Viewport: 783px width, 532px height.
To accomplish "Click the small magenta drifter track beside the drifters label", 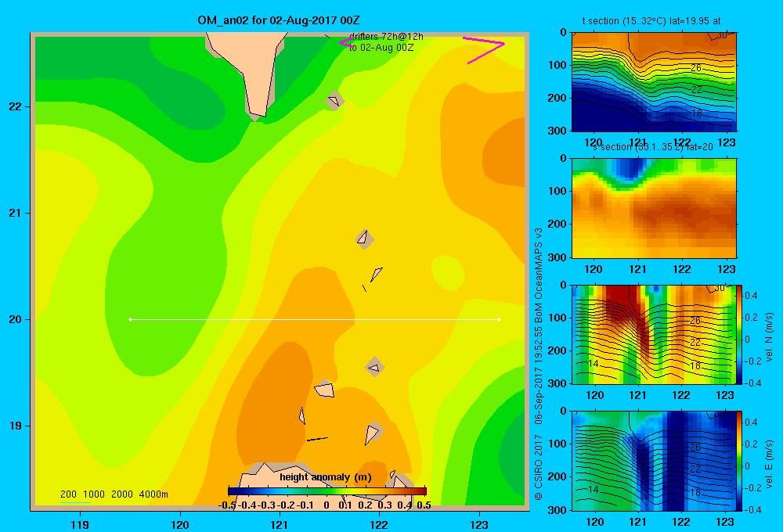I will pyautogui.click(x=345, y=43).
